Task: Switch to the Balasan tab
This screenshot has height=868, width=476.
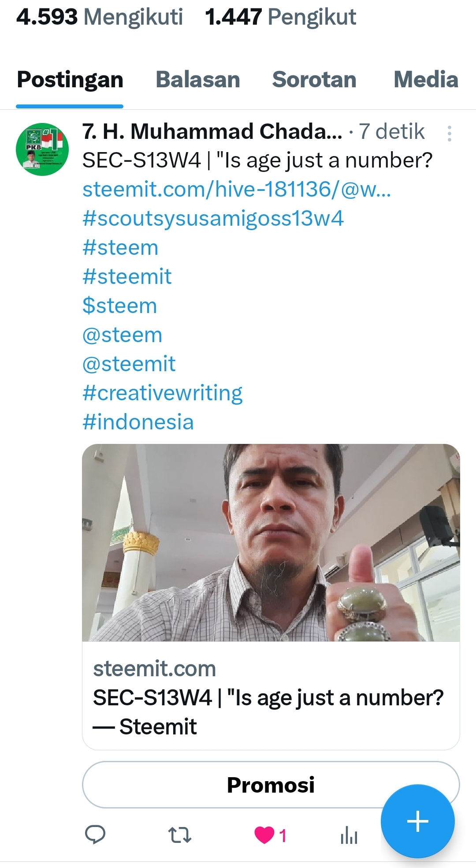Action: click(x=198, y=80)
